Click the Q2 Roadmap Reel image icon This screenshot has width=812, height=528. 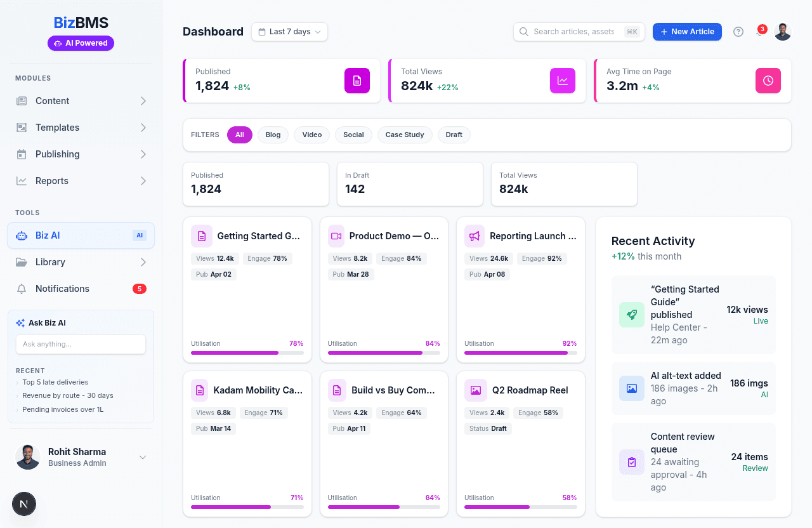(475, 390)
